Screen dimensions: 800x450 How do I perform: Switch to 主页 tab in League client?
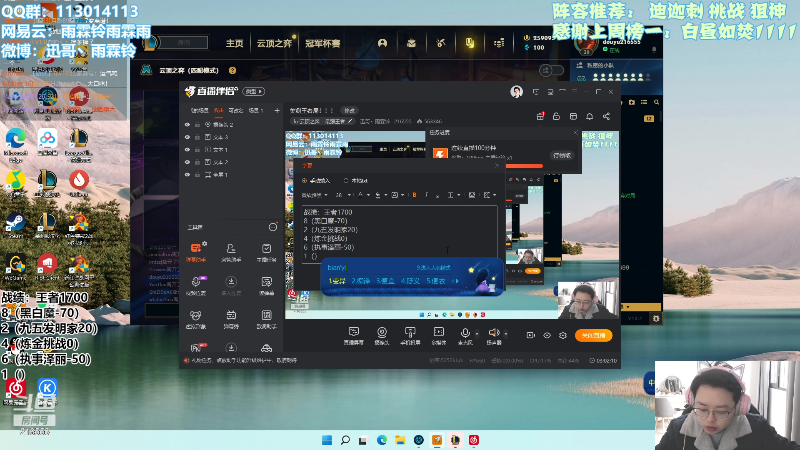coord(235,43)
